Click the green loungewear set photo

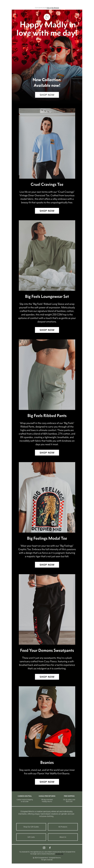[47, 255]
